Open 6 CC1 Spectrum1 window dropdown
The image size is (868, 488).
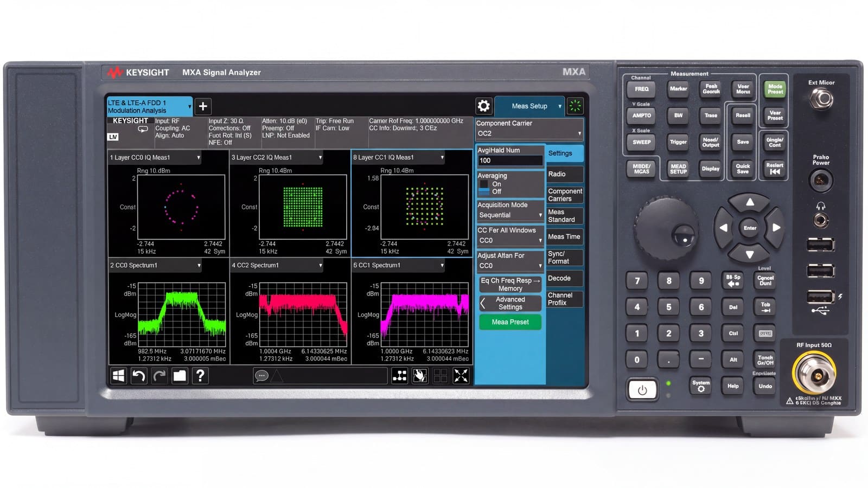[399, 265]
